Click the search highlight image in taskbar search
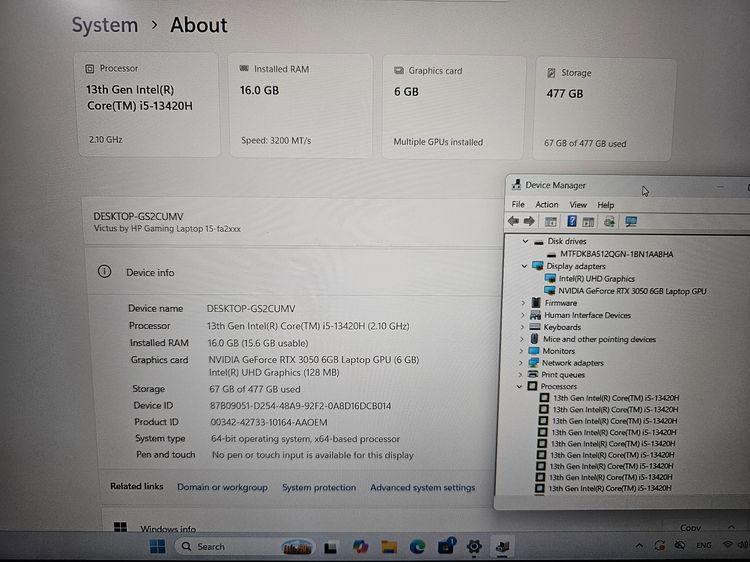 point(297,547)
